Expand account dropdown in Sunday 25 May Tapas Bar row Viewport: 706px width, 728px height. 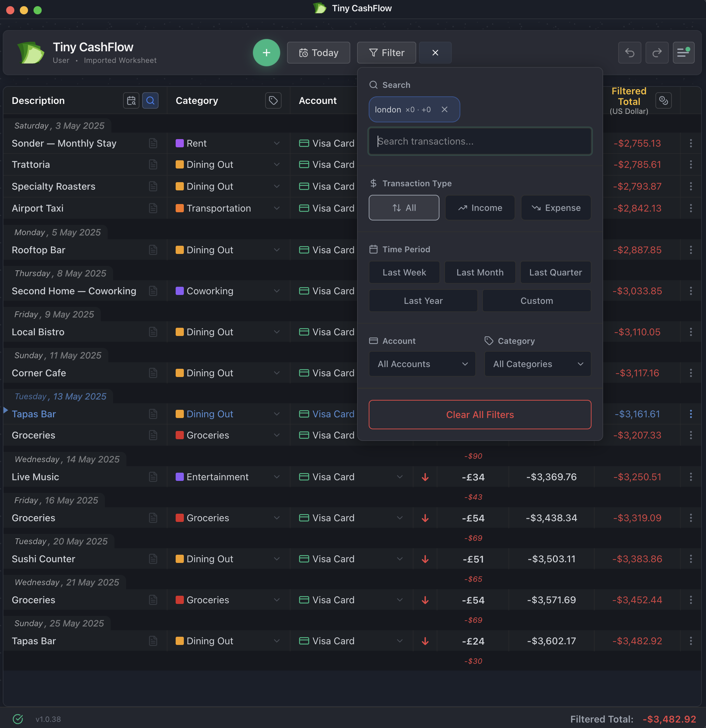[399, 641]
